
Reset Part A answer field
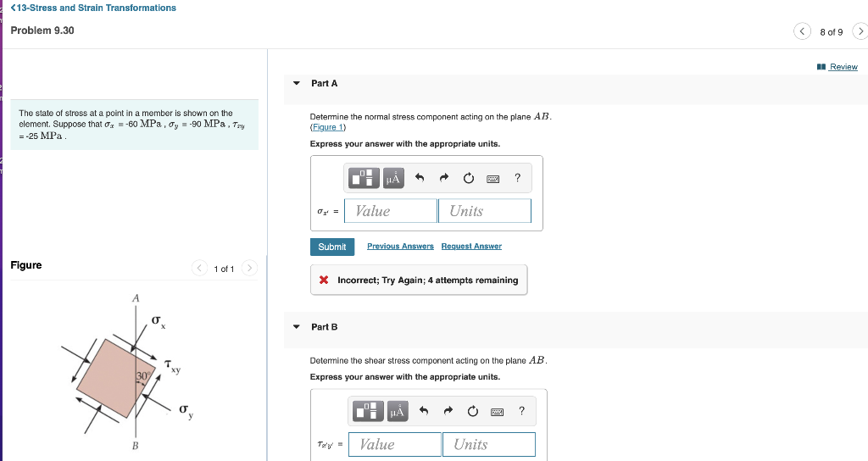point(468,178)
